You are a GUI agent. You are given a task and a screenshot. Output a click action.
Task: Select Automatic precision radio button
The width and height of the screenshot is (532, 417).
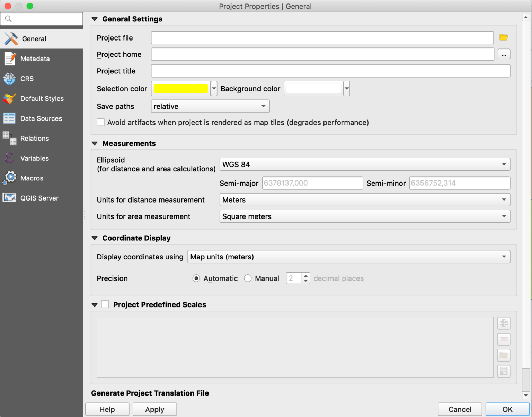(x=196, y=278)
